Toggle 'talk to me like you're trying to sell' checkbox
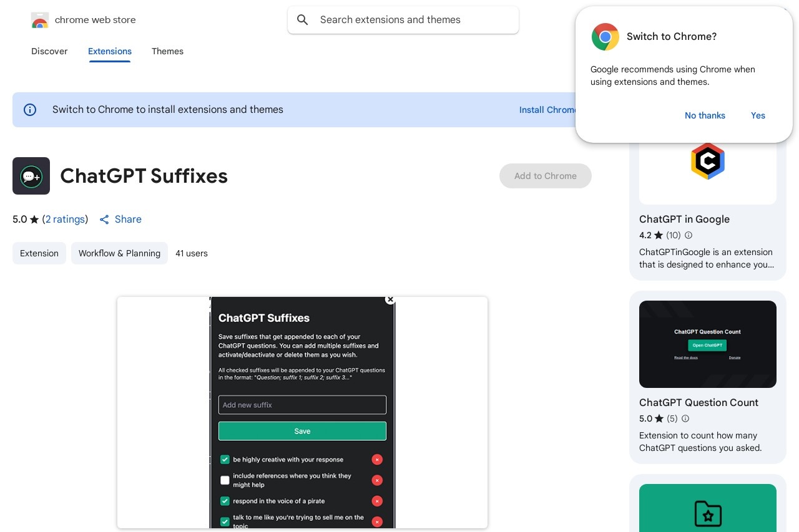The width and height of the screenshot is (799, 532). click(225, 521)
